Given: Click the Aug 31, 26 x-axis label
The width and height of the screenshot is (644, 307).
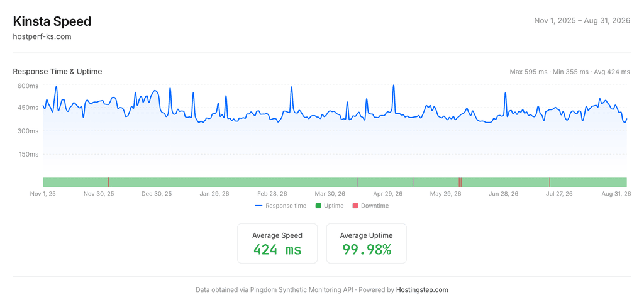Looking at the screenshot, I should [616, 194].
